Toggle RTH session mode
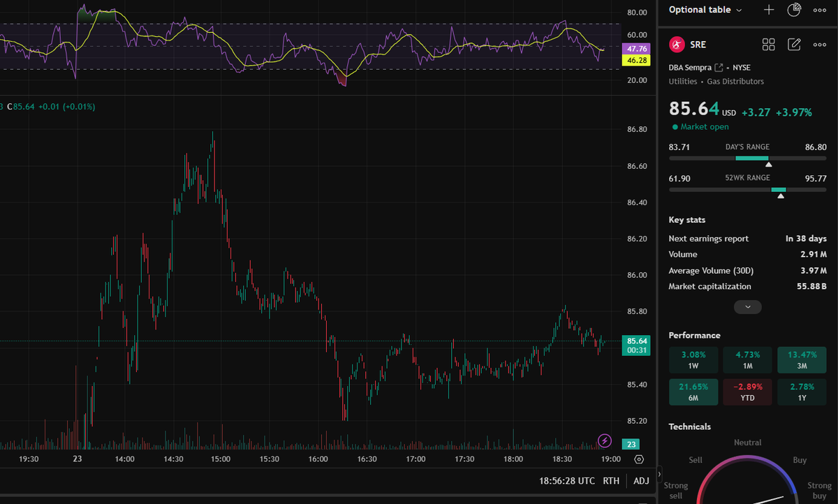Screen dimensions: 838x504 [x=611, y=481]
